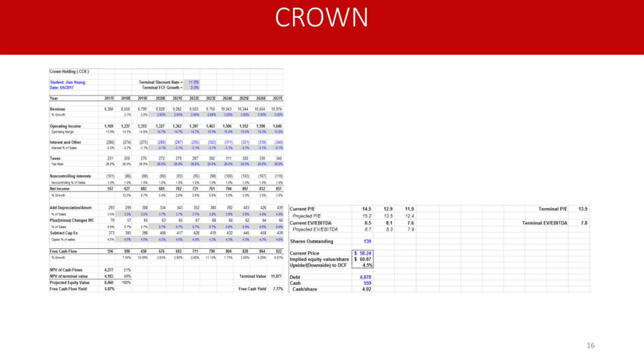Screen dimensions: 644x362
Task: Select 'Projected Equity Value' label
Action: point(70,283)
